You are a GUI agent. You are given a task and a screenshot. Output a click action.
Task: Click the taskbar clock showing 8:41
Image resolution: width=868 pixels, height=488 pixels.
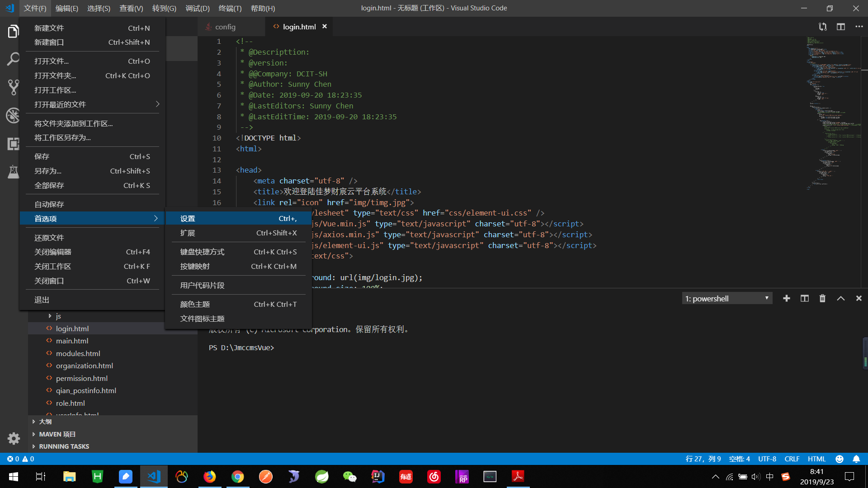tap(816, 476)
